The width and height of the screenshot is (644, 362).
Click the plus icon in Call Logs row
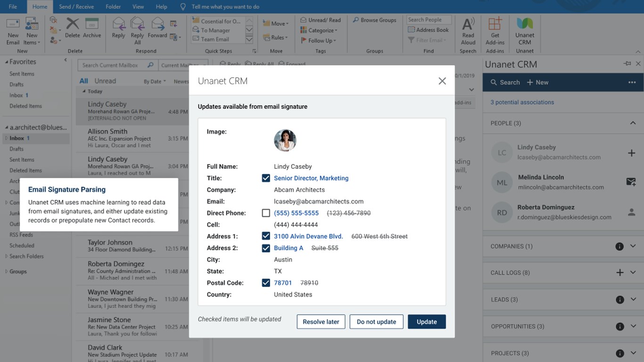click(620, 272)
